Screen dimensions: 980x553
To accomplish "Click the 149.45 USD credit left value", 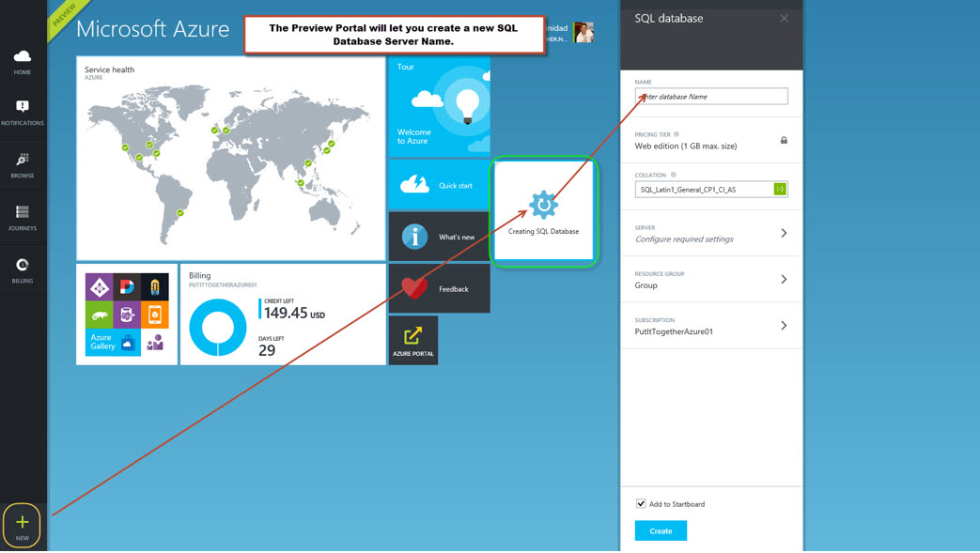I will [x=294, y=313].
